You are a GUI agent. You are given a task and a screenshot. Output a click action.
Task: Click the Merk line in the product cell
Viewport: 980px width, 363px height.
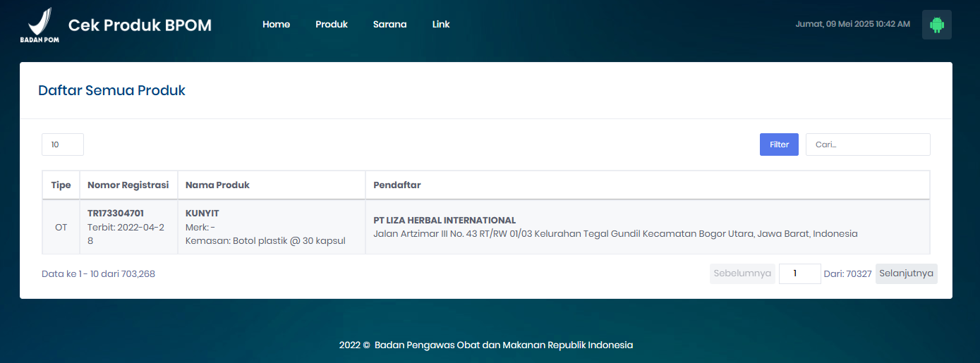tap(200, 227)
